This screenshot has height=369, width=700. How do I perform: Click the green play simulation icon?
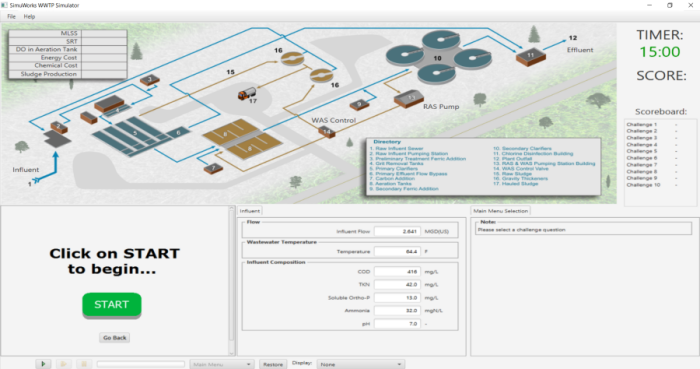(43, 364)
